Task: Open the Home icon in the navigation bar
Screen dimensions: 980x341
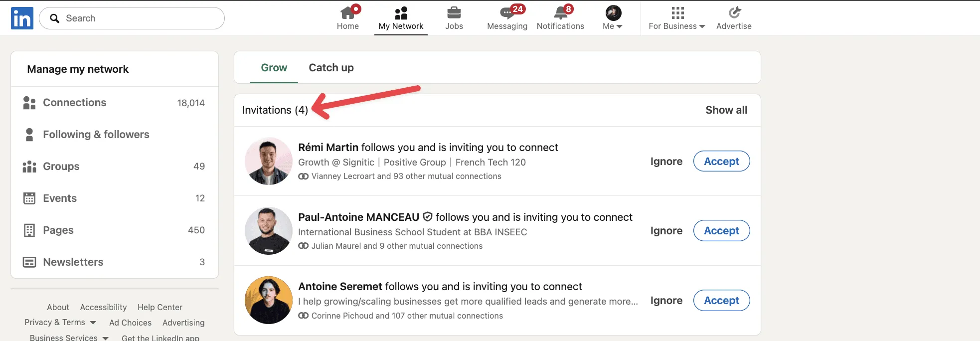Action: click(x=347, y=13)
